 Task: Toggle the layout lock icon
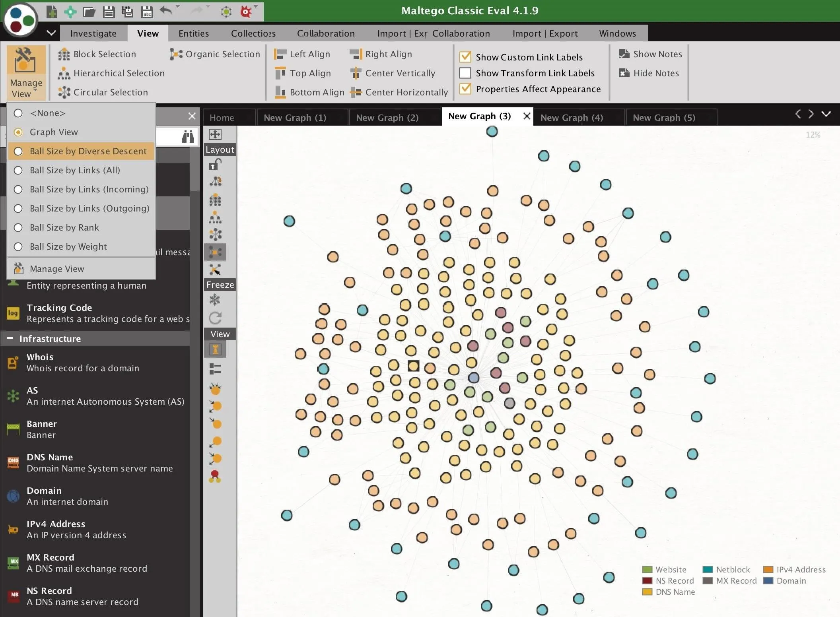215,164
